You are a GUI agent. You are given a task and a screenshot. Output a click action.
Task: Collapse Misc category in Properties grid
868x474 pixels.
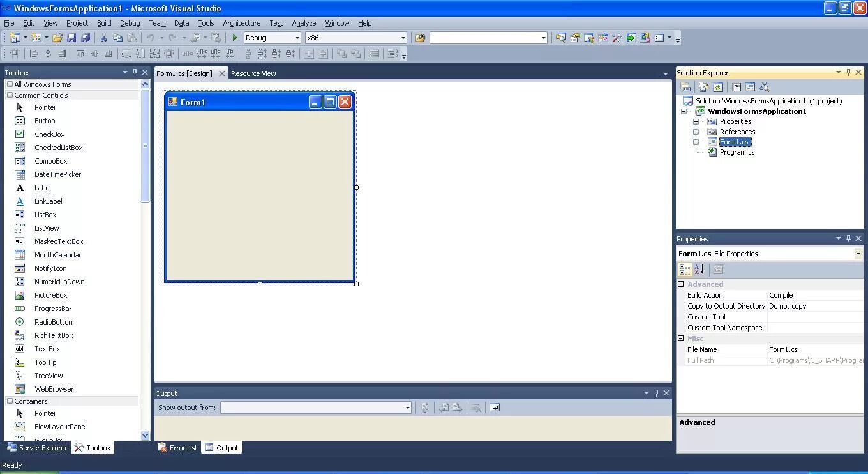681,339
